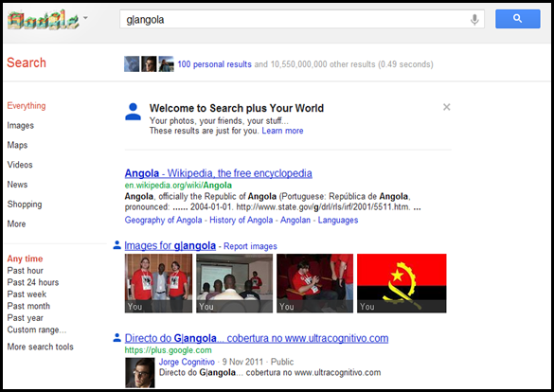Click the person icon beside the welcome message

133,112
